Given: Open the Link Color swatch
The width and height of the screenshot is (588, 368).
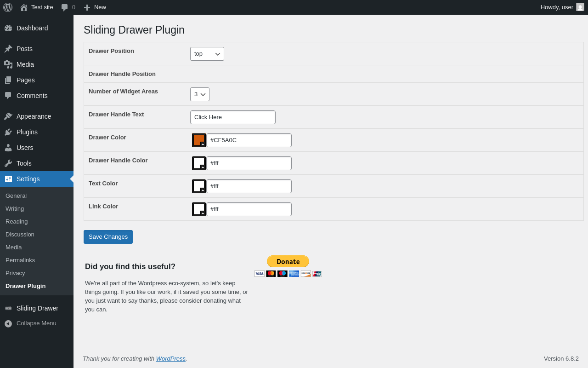Looking at the screenshot, I should [199, 209].
